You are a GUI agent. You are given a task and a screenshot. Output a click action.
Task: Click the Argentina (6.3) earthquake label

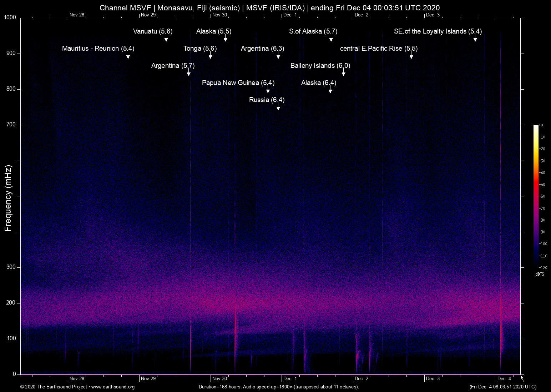[x=262, y=49]
